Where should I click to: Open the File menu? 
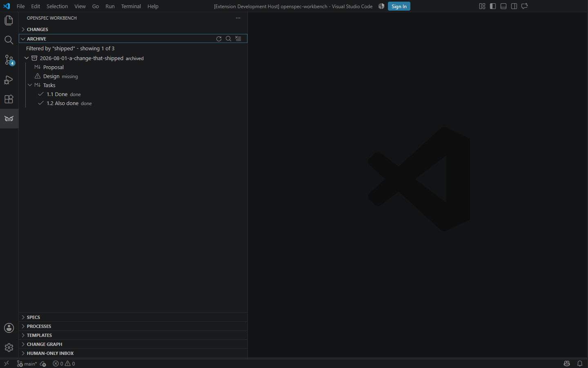21,6
